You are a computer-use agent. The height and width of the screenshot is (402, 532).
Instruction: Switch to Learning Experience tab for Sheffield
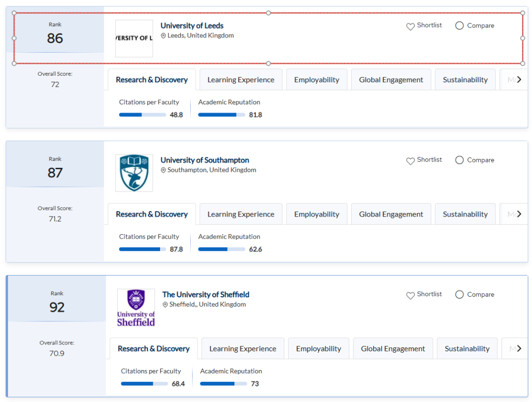(243, 348)
